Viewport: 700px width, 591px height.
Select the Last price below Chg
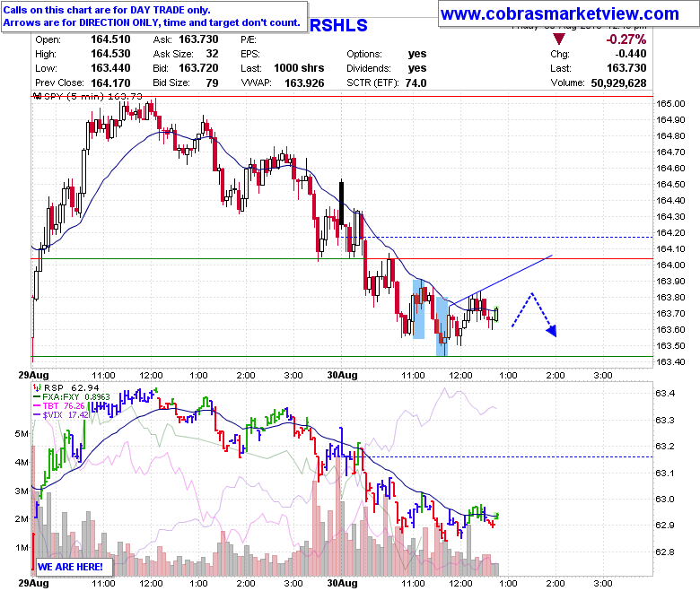coord(626,68)
